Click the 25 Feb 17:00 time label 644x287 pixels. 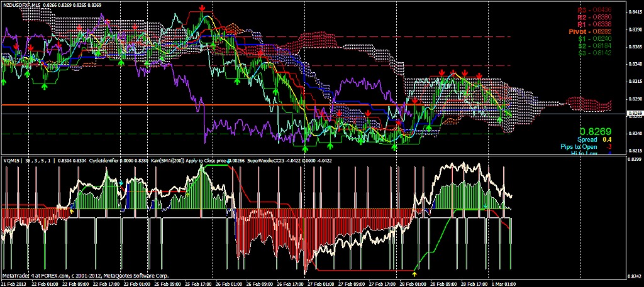pyautogui.click(x=199, y=283)
